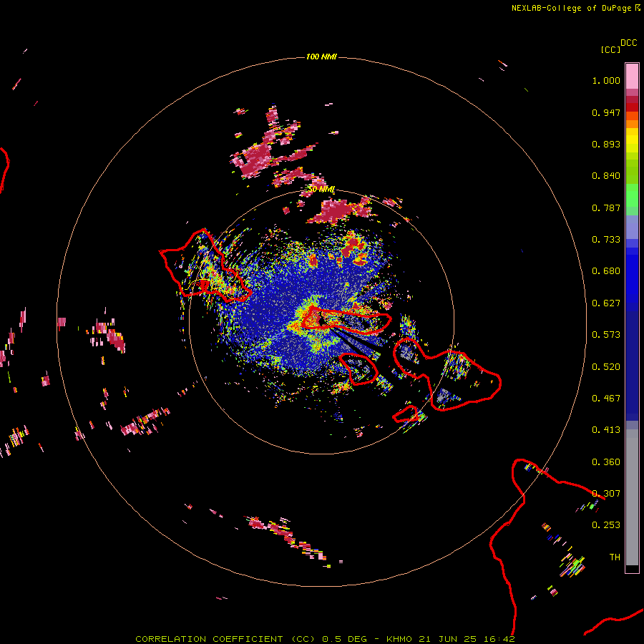Viewport: 644px width, 644px height.
Task: Click the light pink top segment of color bar
Action: tap(632, 76)
